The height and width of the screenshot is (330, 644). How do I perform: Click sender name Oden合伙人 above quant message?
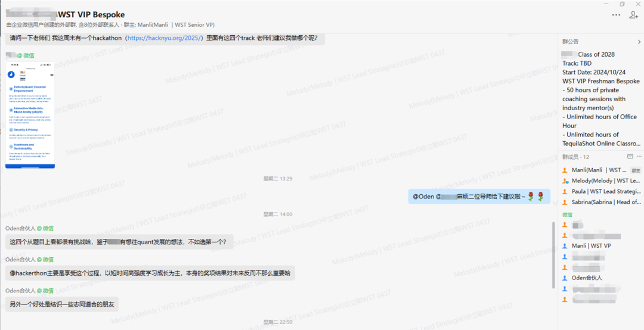pyautogui.click(x=20, y=228)
